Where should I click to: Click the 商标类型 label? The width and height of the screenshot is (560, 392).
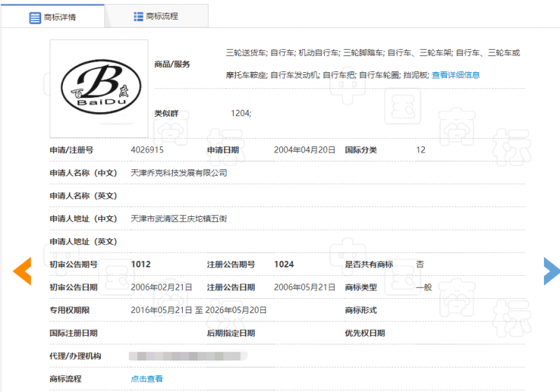pos(360,287)
